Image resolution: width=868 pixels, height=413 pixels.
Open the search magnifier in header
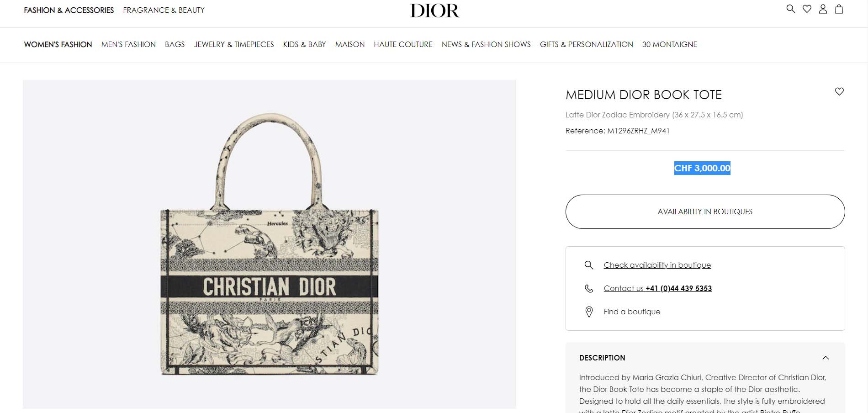point(790,9)
